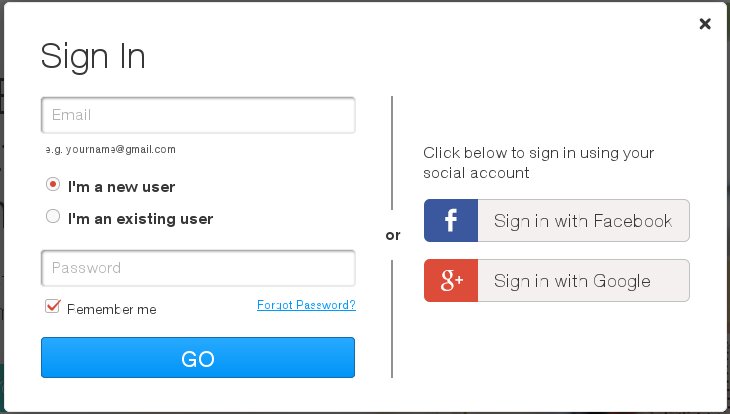Click the e.g. yourname@gmail.com hint text
This screenshot has height=414, width=730.
click(x=111, y=149)
